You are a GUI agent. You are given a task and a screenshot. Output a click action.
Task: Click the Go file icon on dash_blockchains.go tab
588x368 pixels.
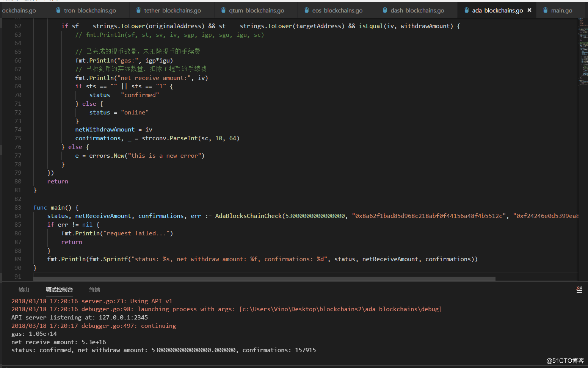385,10
